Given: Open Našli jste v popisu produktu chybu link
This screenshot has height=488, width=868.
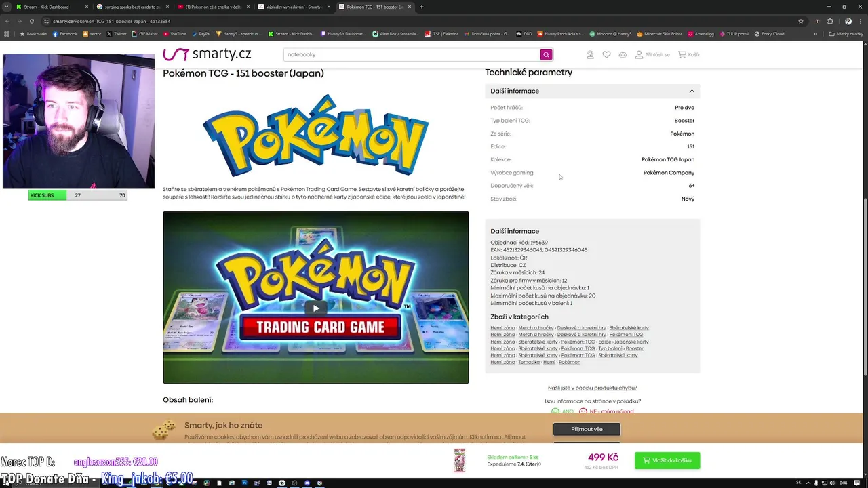Looking at the screenshot, I should (592, 388).
